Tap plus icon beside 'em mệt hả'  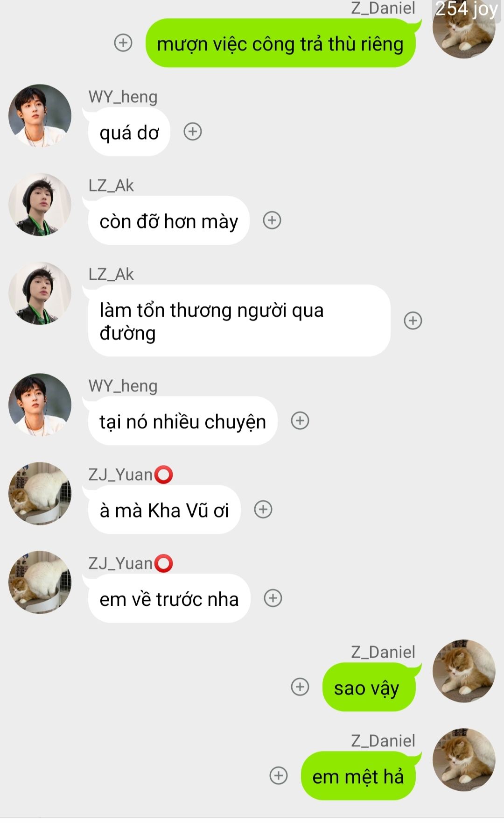[279, 775]
